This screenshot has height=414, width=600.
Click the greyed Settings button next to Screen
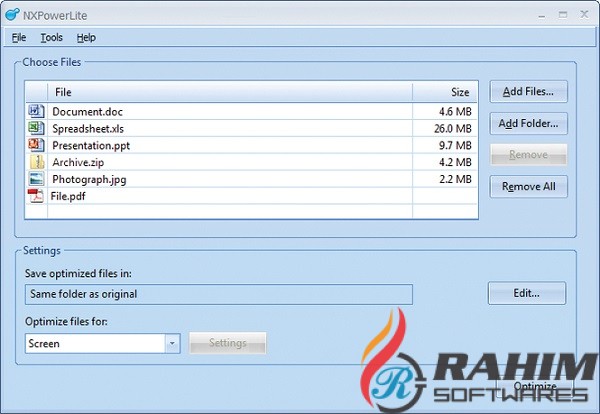[228, 343]
